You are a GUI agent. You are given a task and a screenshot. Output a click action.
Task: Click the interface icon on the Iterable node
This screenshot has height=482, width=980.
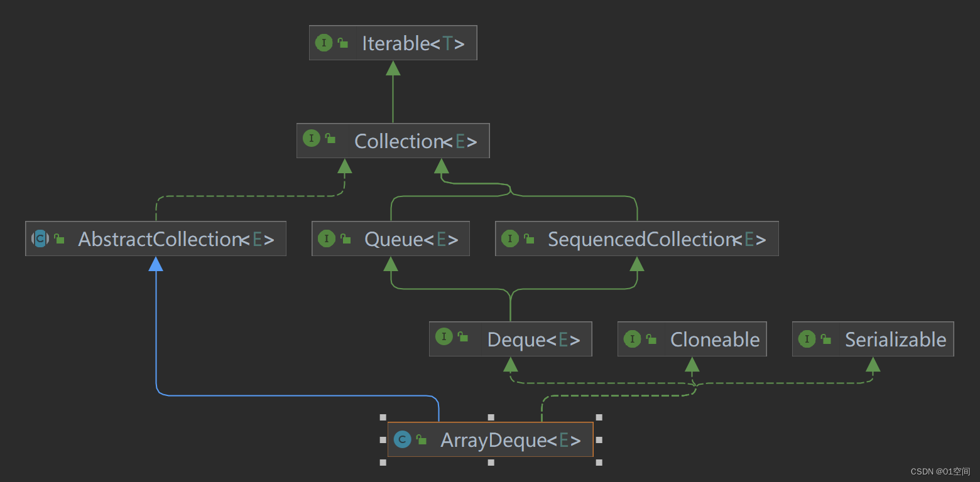coord(324,43)
